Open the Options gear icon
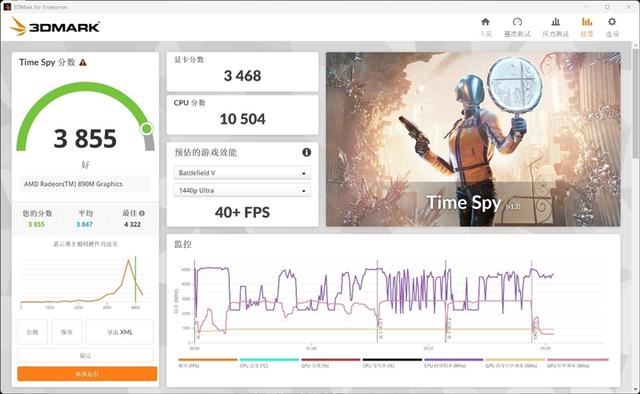This screenshot has width=640, height=394. tap(612, 22)
